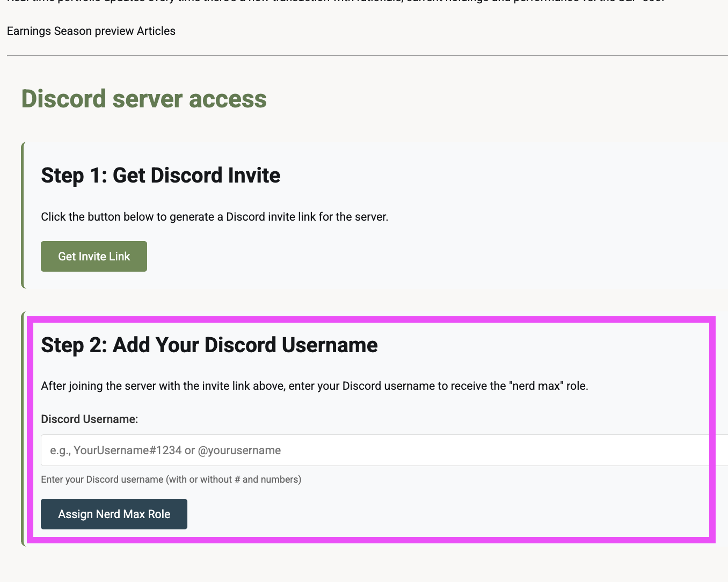Image resolution: width=728 pixels, height=582 pixels.
Task: Select the 'Discord server access' heading
Action: (144, 99)
